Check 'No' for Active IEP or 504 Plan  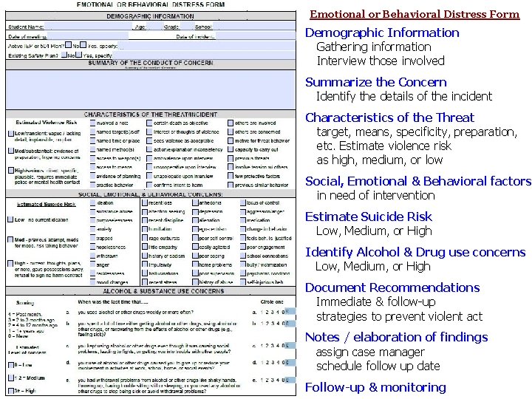(x=69, y=45)
